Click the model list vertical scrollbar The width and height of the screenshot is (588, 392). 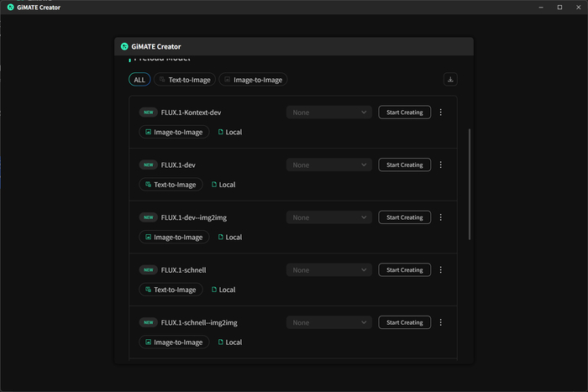[x=470, y=185]
